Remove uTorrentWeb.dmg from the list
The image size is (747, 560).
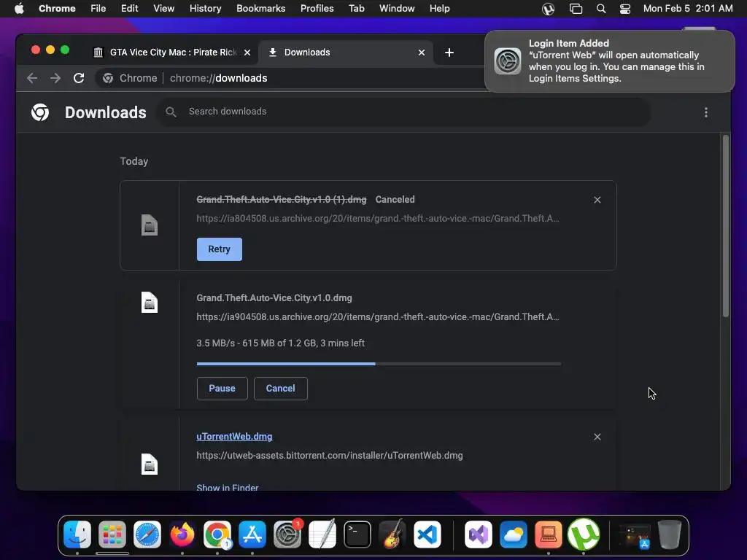pyautogui.click(x=597, y=437)
